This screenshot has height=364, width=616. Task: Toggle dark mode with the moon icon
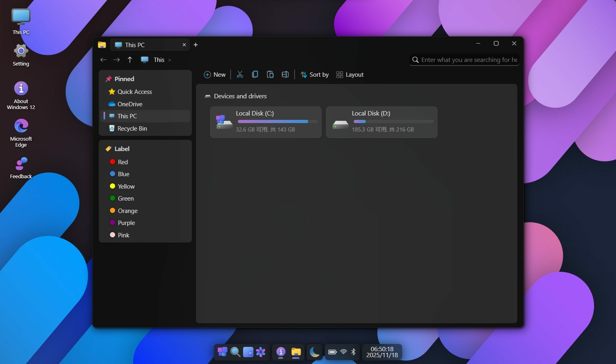pyautogui.click(x=314, y=352)
